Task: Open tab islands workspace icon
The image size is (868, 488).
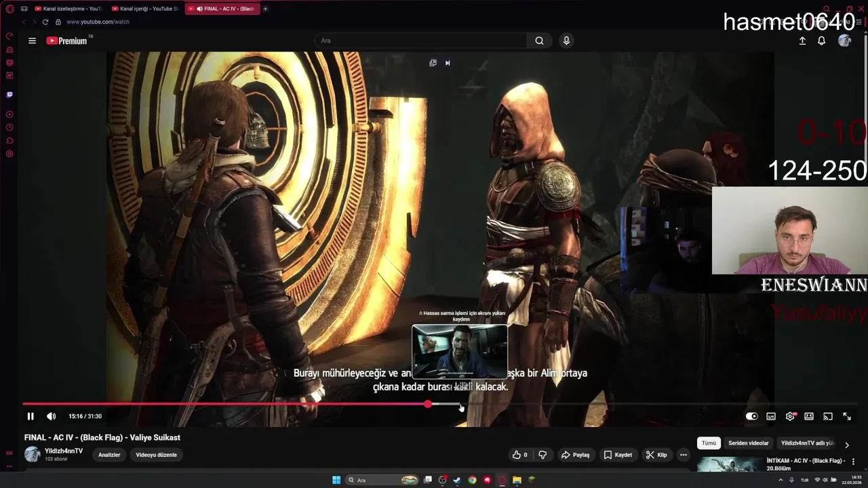Action: pos(24,9)
